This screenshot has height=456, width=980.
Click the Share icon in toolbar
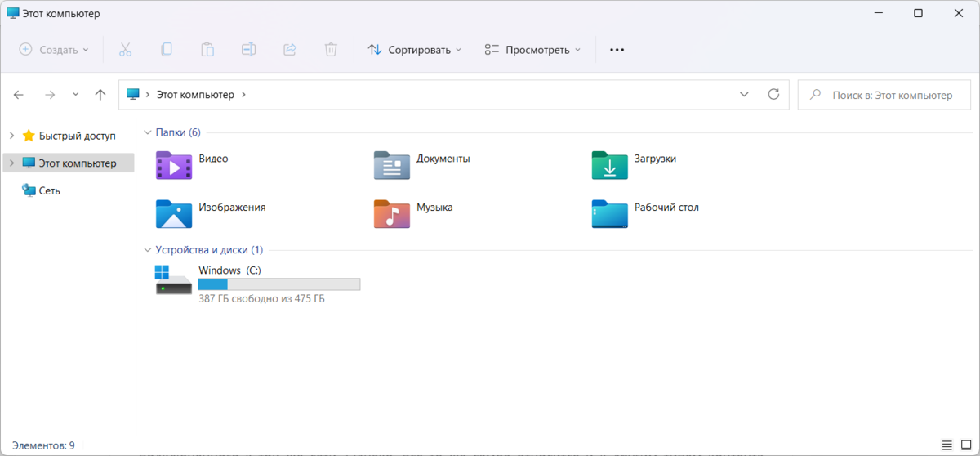289,50
